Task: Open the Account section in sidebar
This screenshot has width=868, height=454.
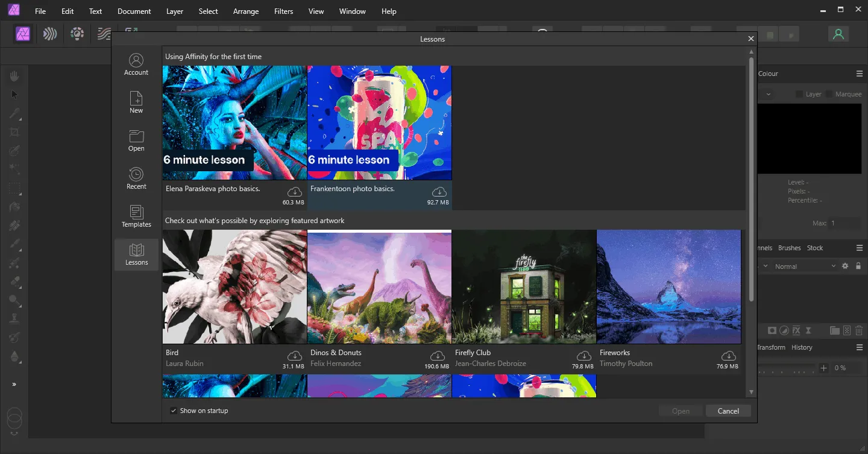Action: pos(136,65)
